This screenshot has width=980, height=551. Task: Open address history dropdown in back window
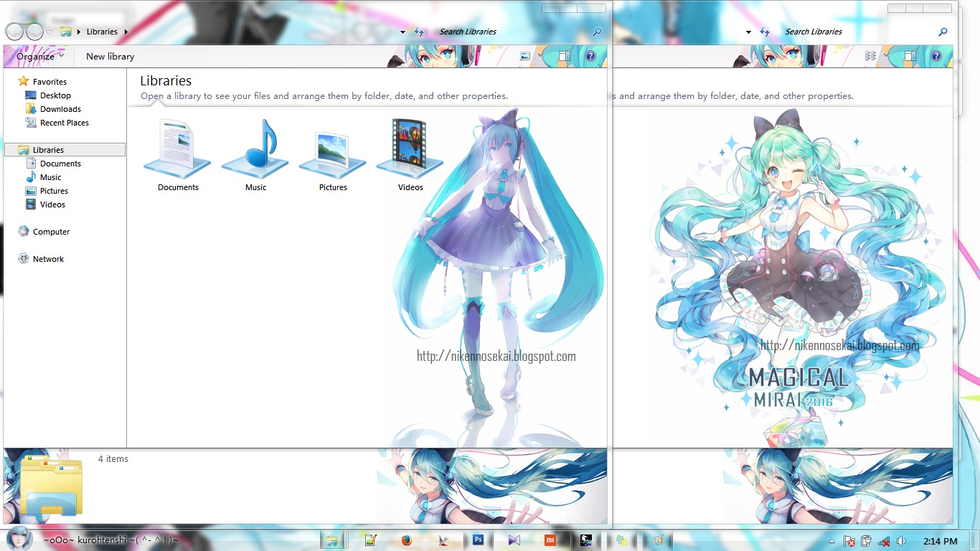(748, 32)
